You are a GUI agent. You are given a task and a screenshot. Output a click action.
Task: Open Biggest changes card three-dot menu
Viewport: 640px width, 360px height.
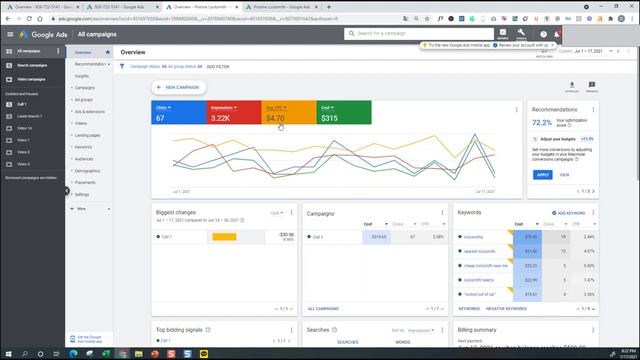291,213
